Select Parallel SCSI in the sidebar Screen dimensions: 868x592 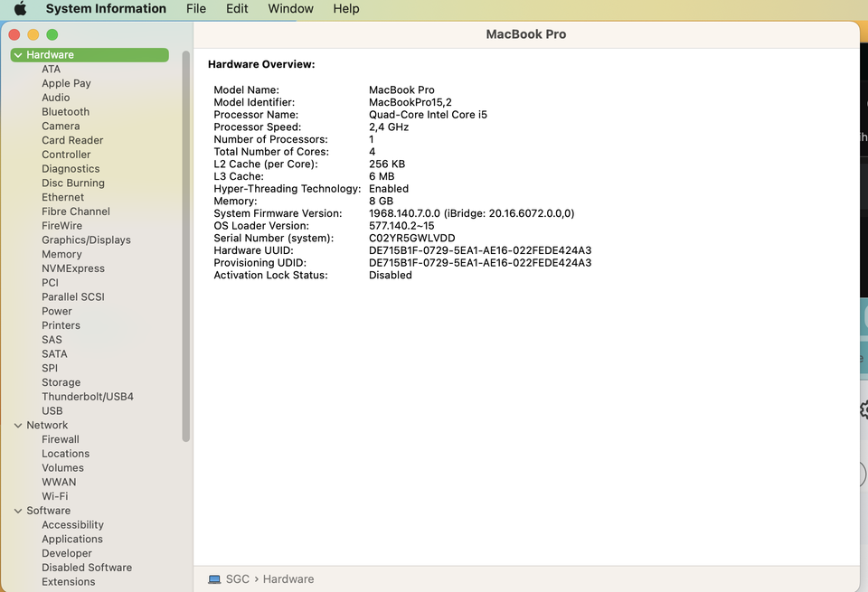(73, 297)
